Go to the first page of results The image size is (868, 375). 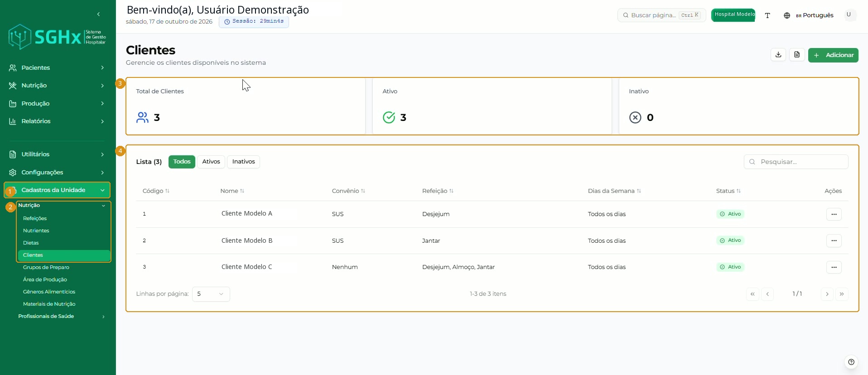(x=752, y=294)
